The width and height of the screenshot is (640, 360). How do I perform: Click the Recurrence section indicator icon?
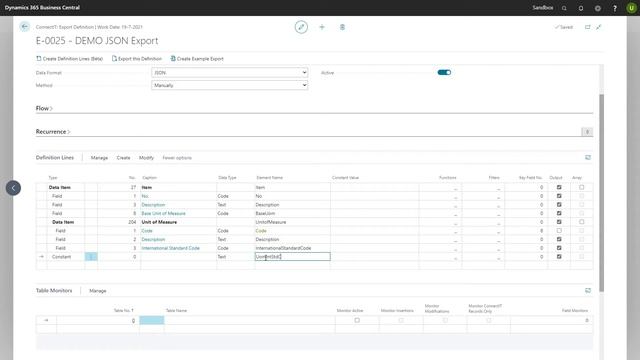(587, 132)
